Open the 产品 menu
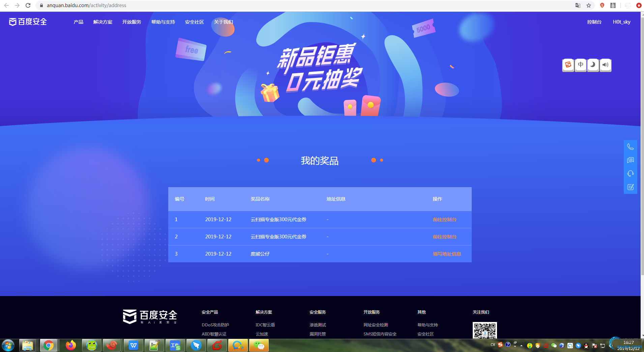644x352 pixels. tap(79, 22)
